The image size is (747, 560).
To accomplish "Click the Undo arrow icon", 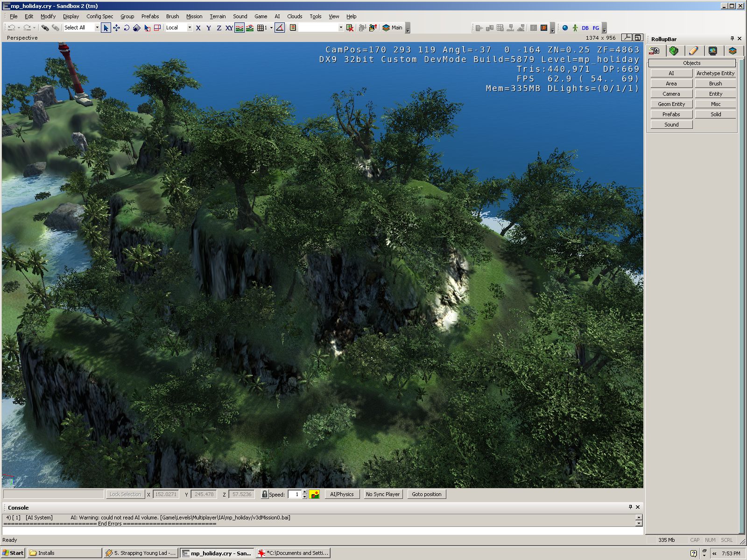I will click(11, 28).
